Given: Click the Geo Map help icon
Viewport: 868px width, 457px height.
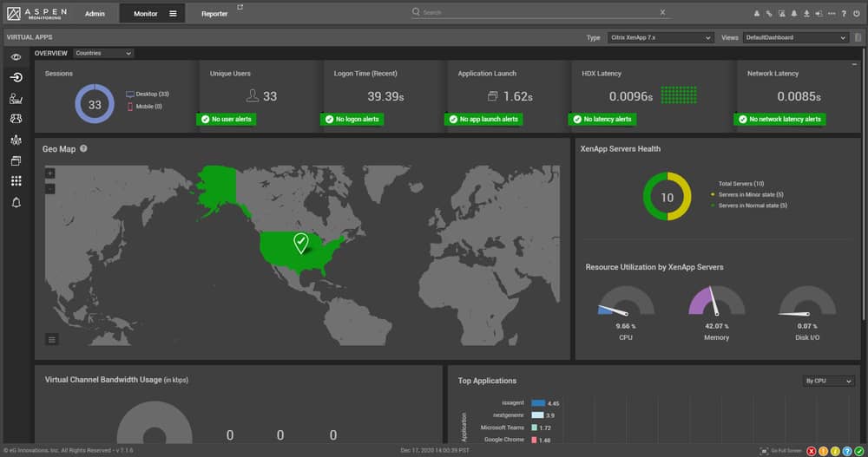Looking at the screenshot, I should pyautogui.click(x=83, y=148).
